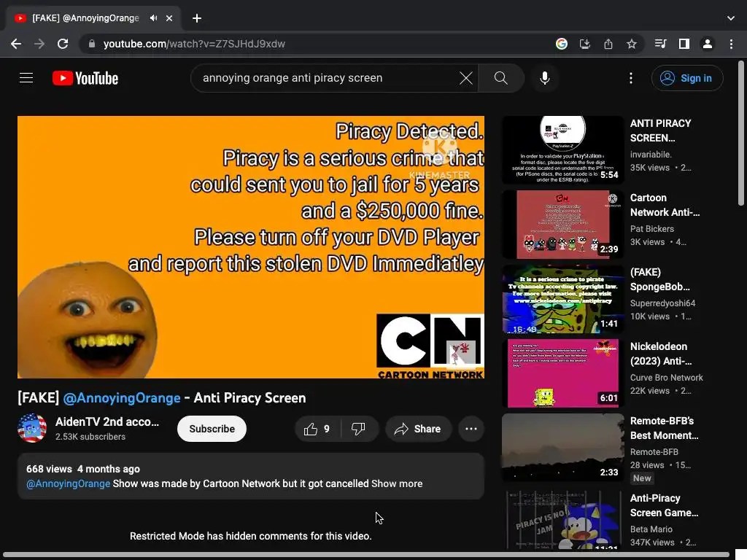Click the video player to pause
The height and width of the screenshot is (560, 747).
click(x=251, y=247)
